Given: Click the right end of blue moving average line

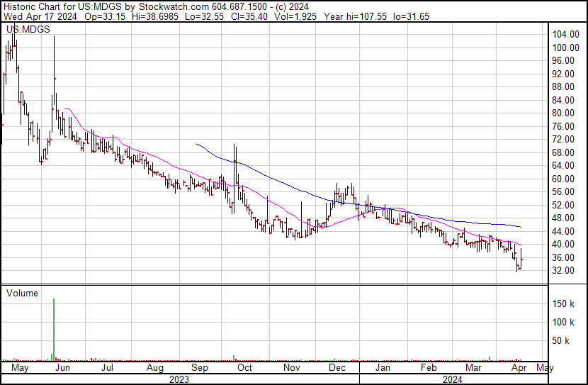Looking at the screenshot, I should pos(521,227).
